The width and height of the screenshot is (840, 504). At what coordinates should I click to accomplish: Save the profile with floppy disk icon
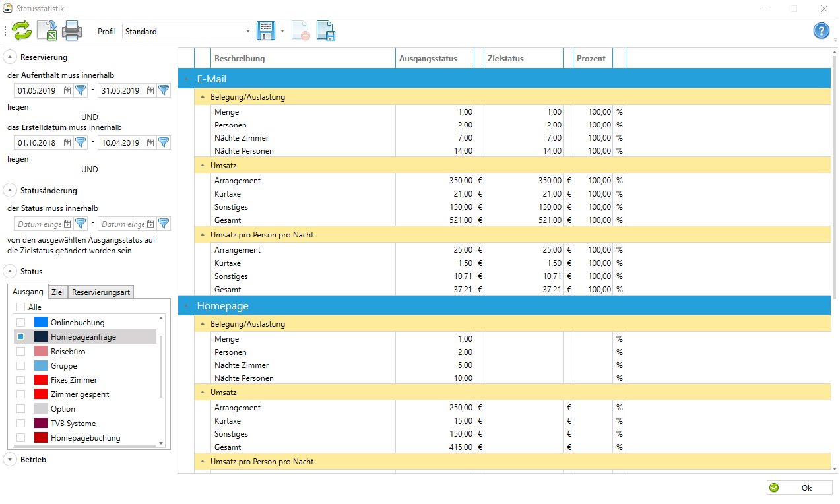(x=265, y=31)
